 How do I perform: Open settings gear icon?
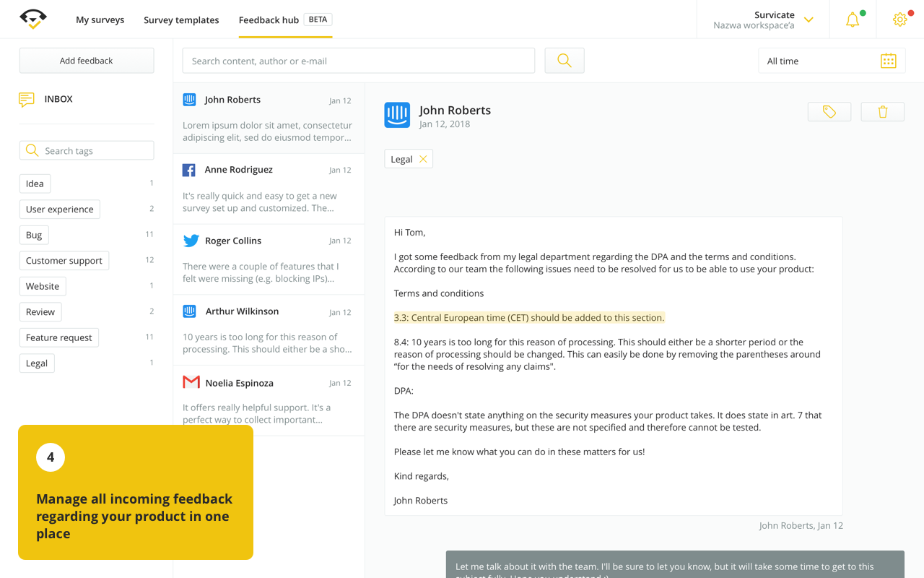(899, 20)
